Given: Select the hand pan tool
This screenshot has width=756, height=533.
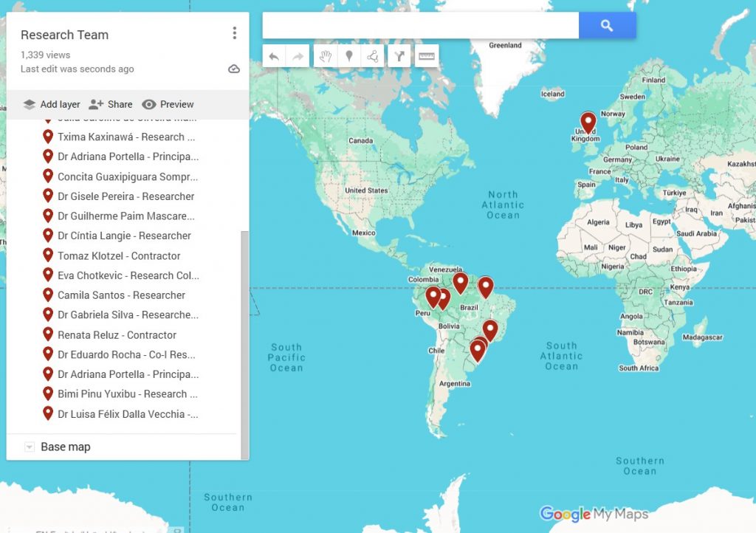Looking at the screenshot, I should click(325, 56).
